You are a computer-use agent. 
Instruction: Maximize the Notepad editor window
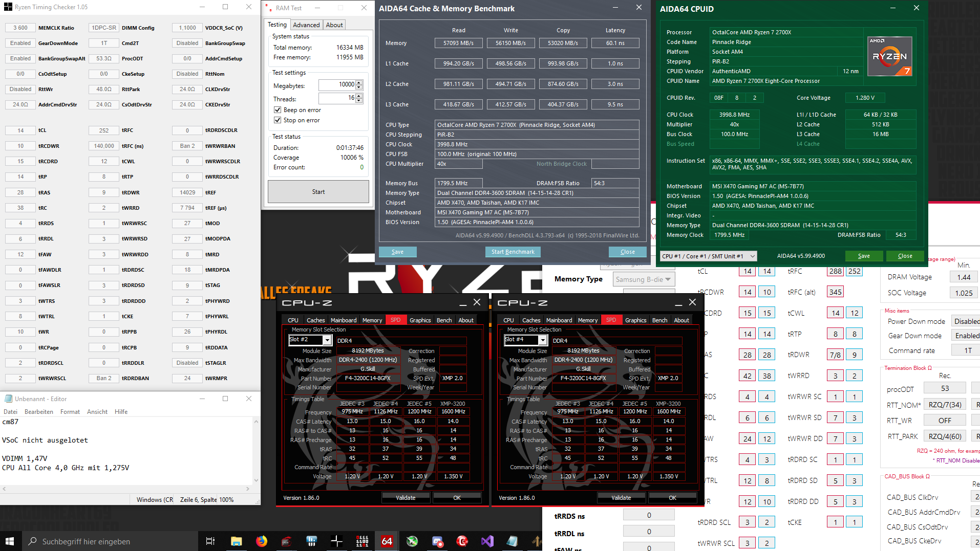(225, 399)
